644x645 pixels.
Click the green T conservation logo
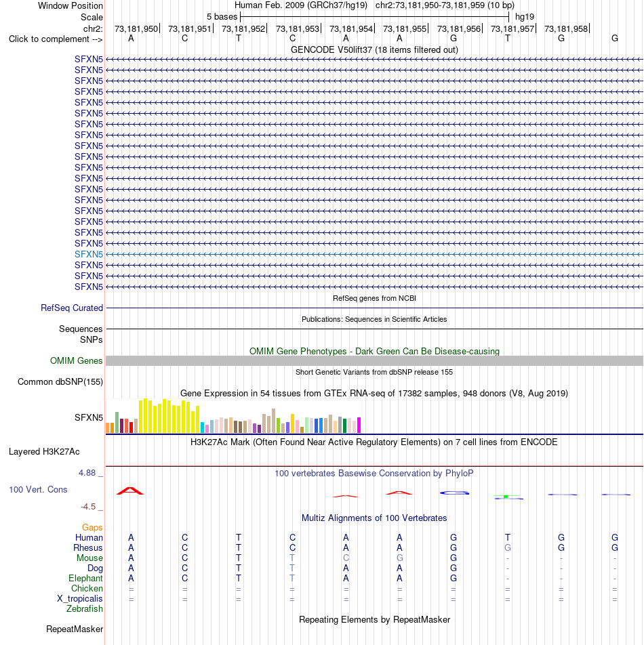tap(506, 497)
